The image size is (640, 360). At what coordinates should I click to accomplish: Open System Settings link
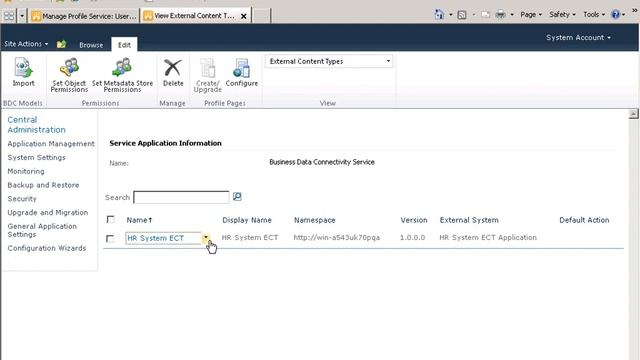(36, 158)
